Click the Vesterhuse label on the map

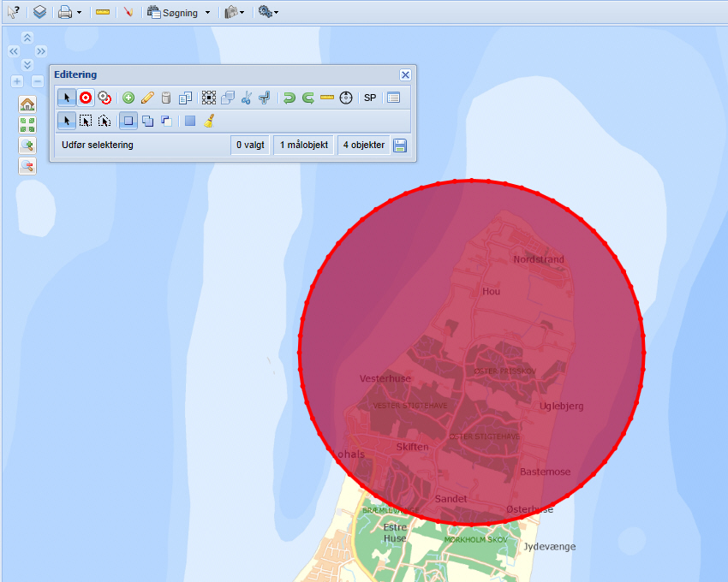tap(385, 378)
